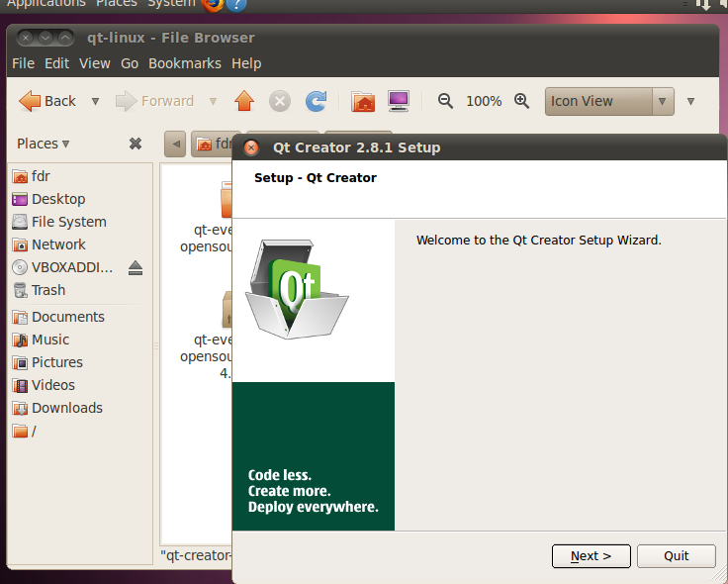The image size is (728, 584).
Task: Select the fdr path bar button
Action: [214, 145]
